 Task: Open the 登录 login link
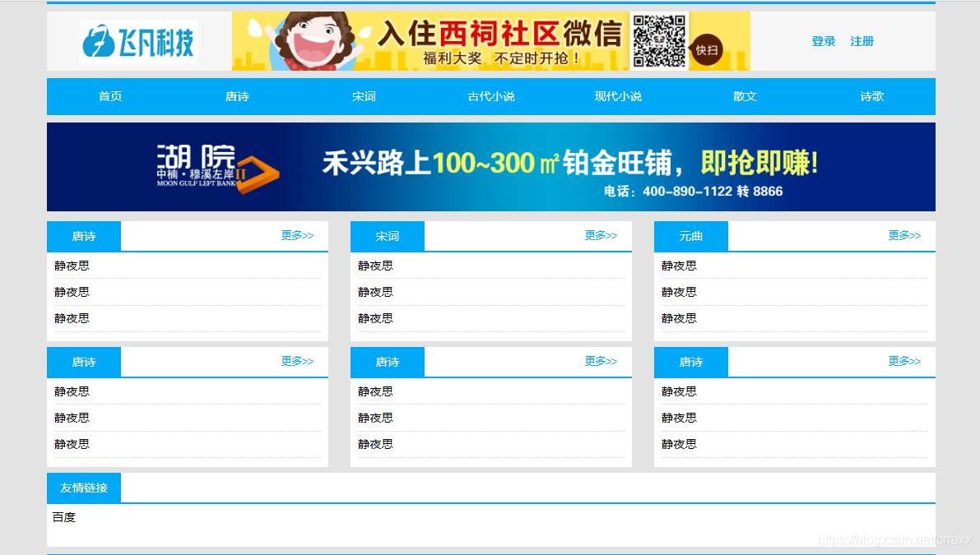point(823,41)
